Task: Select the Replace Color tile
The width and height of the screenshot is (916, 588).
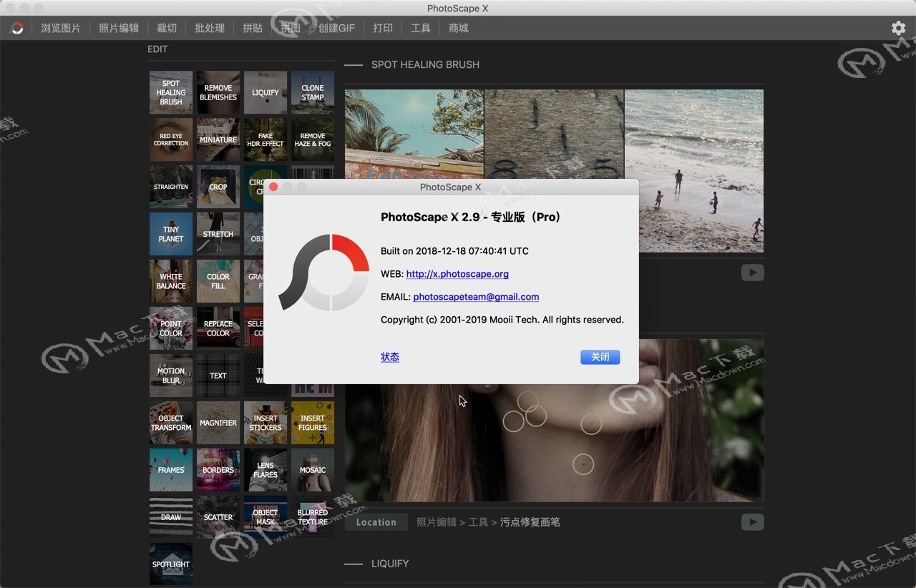Action: tap(218, 328)
